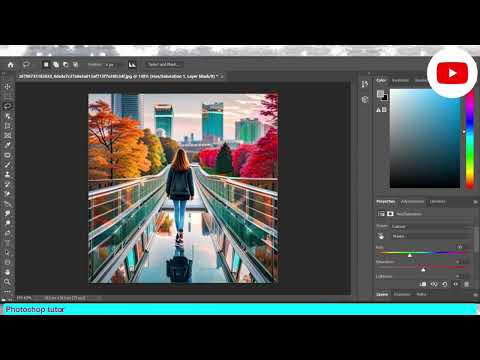This screenshot has height=360, width=480.
Task: Choose Subtract from selection mode
Action: [66, 65]
